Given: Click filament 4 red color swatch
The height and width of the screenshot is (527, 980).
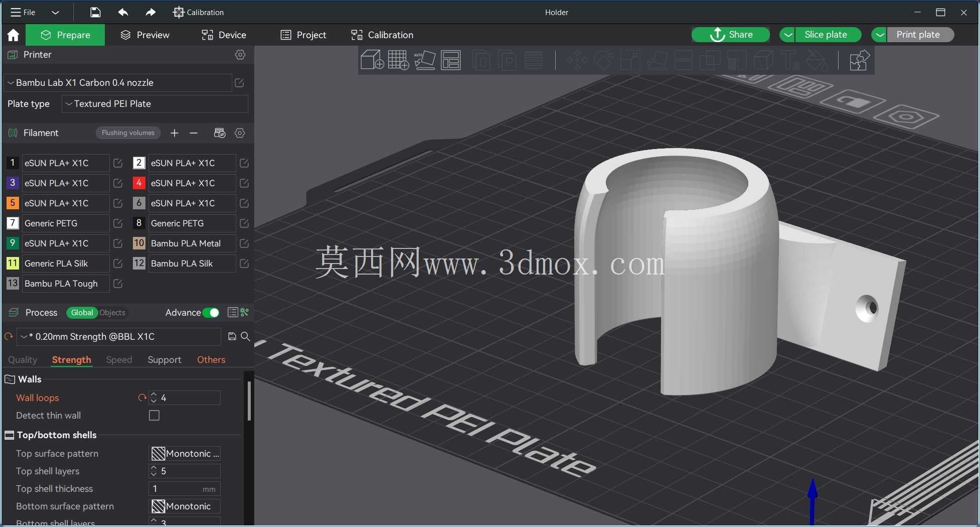Looking at the screenshot, I should (x=139, y=183).
